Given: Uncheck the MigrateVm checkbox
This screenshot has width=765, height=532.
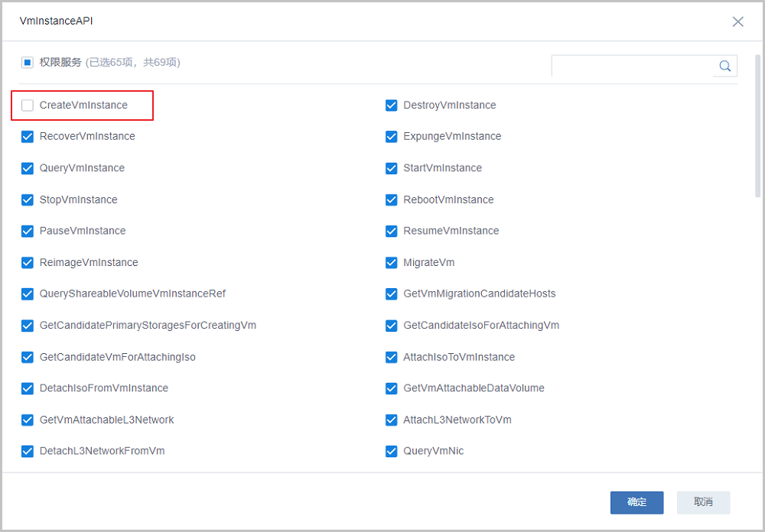Looking at the screenshot, I should (392, 263).
